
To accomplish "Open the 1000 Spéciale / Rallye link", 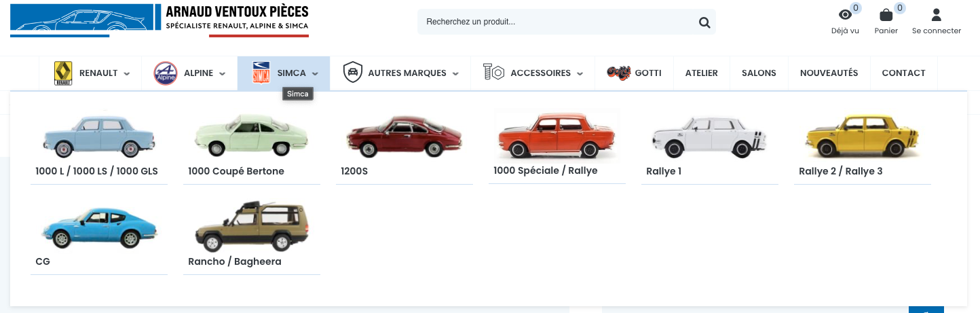I will (x=546, y=170).
